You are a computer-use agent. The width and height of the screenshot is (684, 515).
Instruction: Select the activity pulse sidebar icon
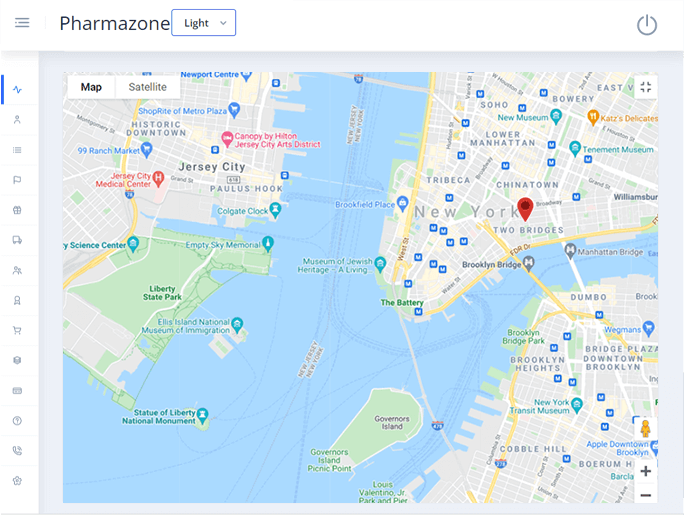point(17,89)
